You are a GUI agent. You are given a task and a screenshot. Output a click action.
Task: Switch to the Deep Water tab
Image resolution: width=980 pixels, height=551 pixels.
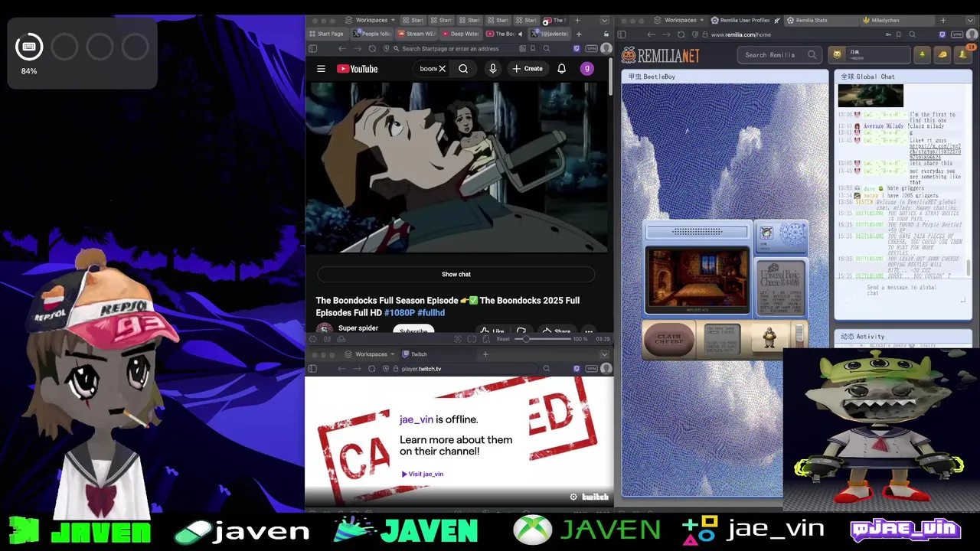[459, 34]
